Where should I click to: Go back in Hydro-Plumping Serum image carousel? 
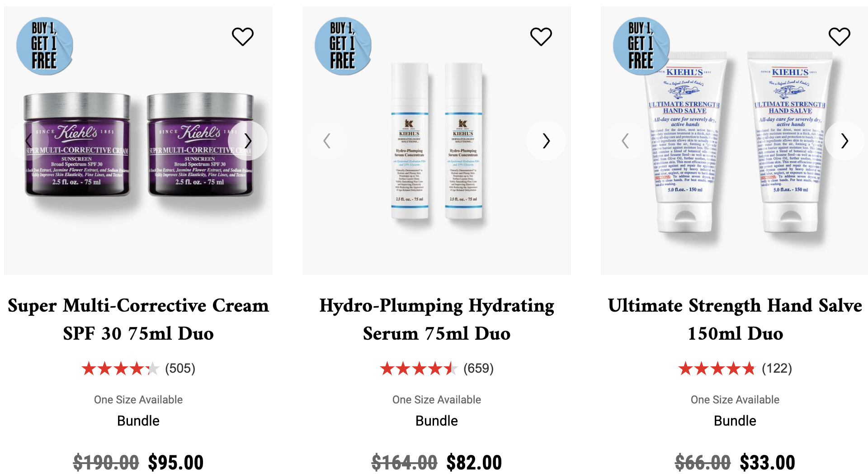click(327, 141)
